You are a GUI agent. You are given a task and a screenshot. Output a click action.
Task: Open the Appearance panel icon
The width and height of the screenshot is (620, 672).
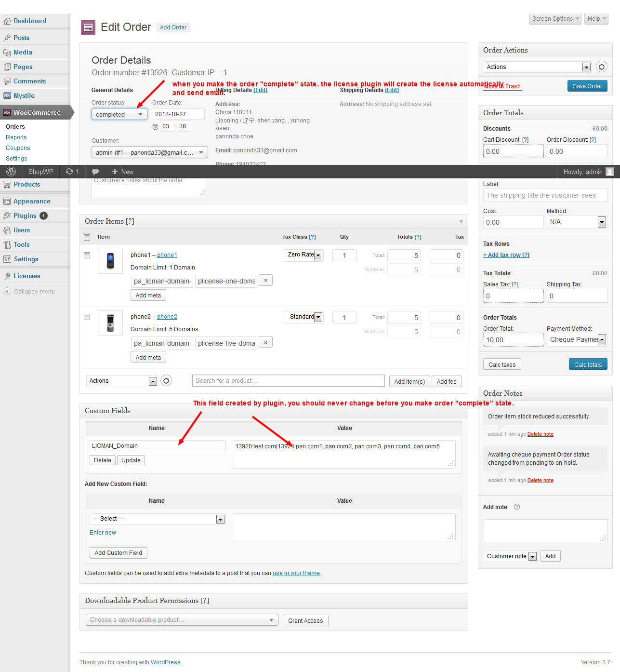pos(7,201)
